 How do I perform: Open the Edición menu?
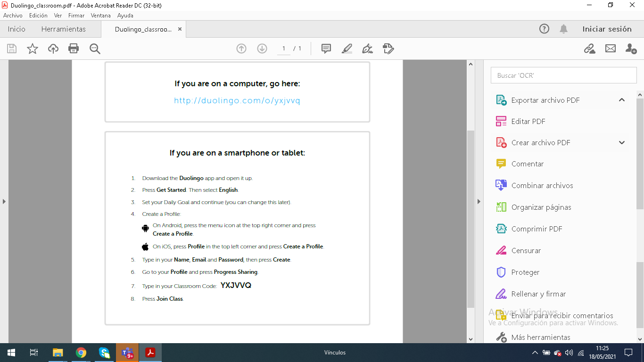pos(38,16)
